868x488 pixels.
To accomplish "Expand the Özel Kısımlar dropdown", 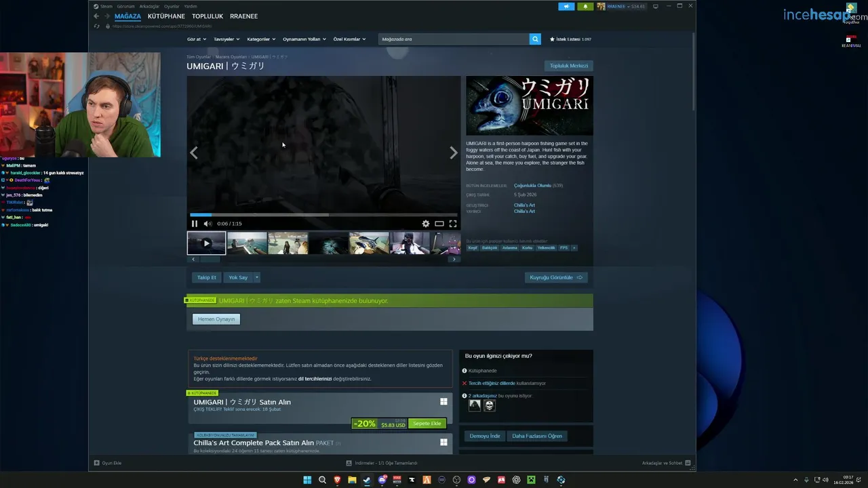I will point(349,39).
